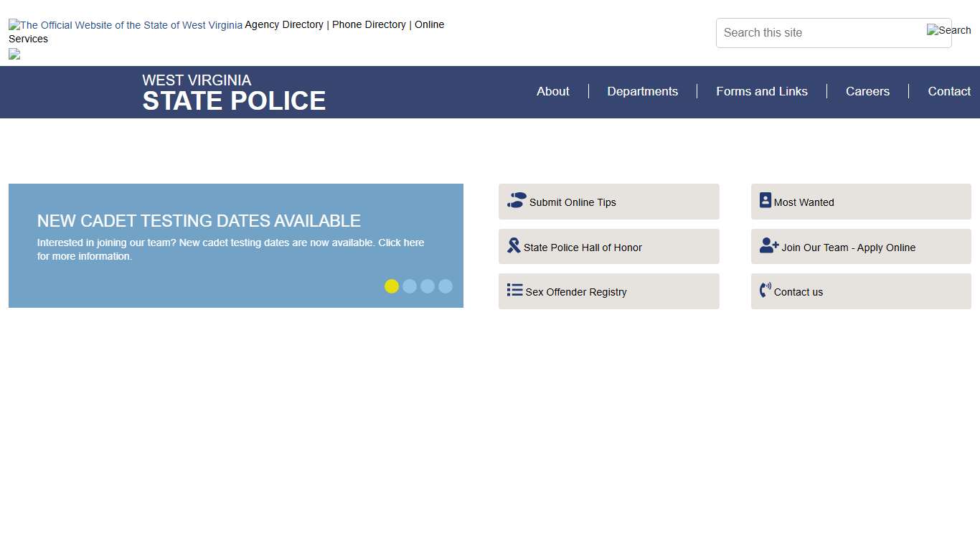Select the Most Wanted badge icon
This screenshot has height=551, width=980.
(765, 200)
